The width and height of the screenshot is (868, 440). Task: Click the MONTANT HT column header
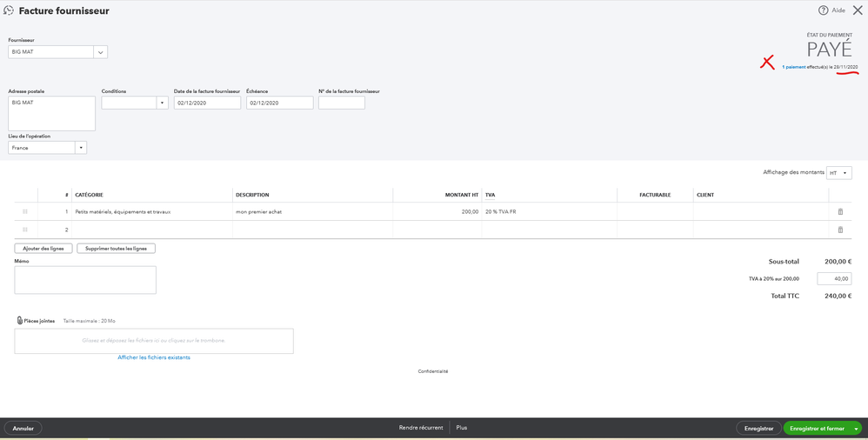[462, 195]
